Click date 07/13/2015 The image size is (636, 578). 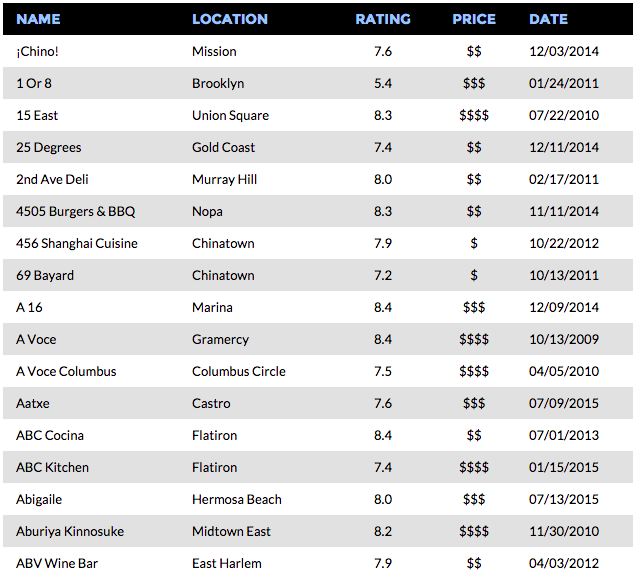(564, 500)
